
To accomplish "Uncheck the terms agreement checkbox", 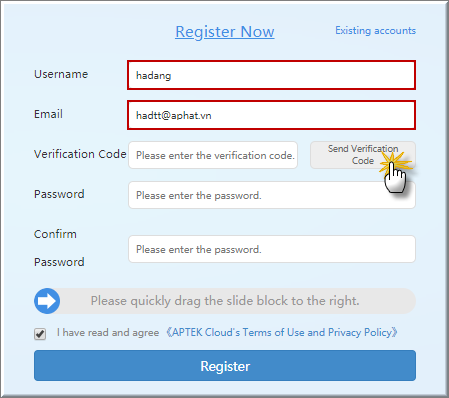I will click(x=40, y=334).
